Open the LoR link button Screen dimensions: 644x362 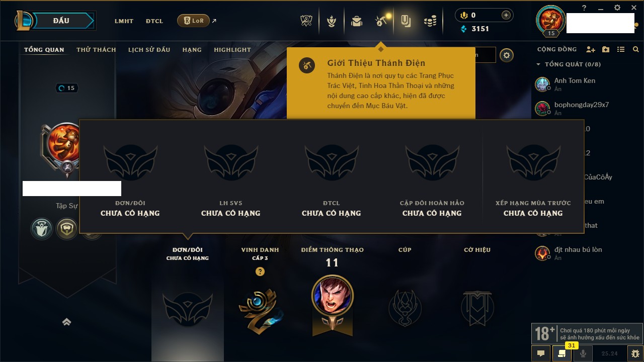[x=193, y=21]
